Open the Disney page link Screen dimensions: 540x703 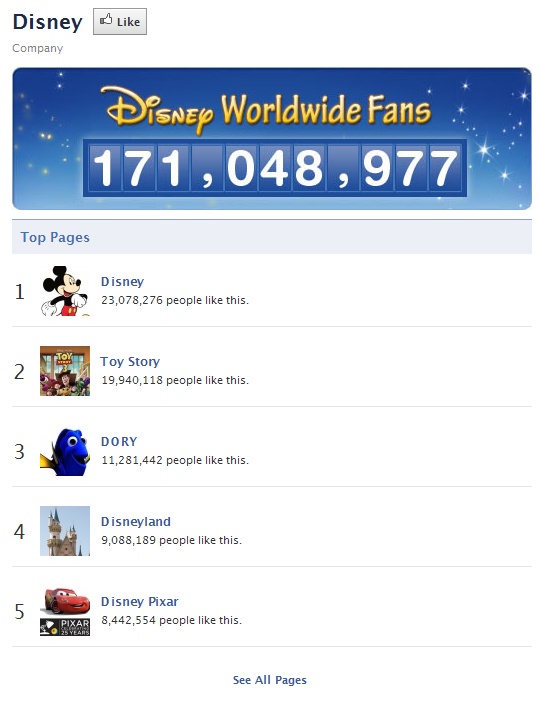coord(122,282)
